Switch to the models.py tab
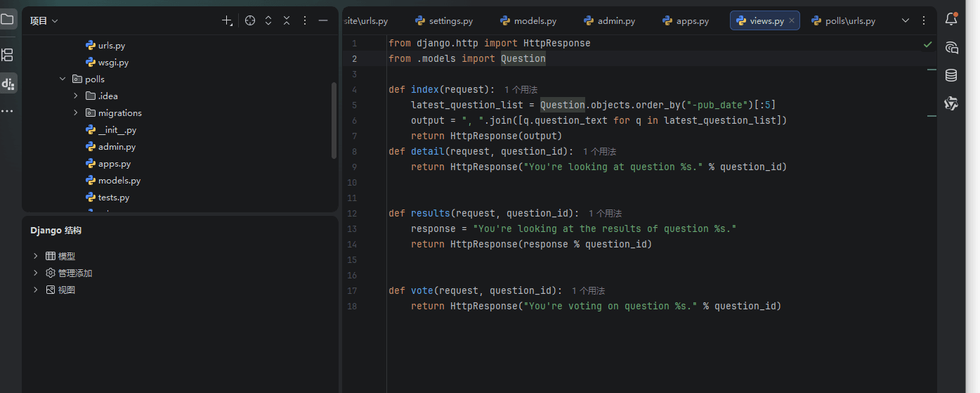980x393 pixels. click(x=528, y=21)
